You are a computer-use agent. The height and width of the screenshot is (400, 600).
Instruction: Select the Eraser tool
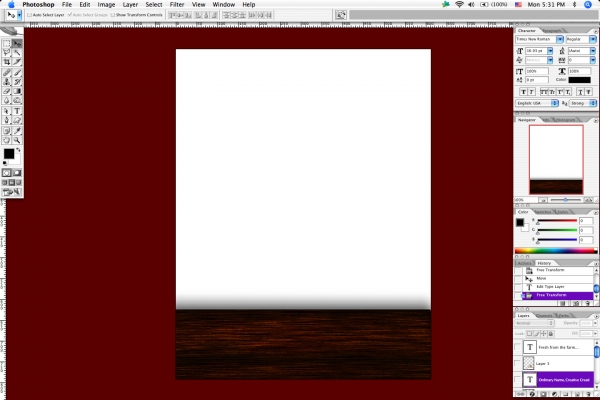click(7, 91)
